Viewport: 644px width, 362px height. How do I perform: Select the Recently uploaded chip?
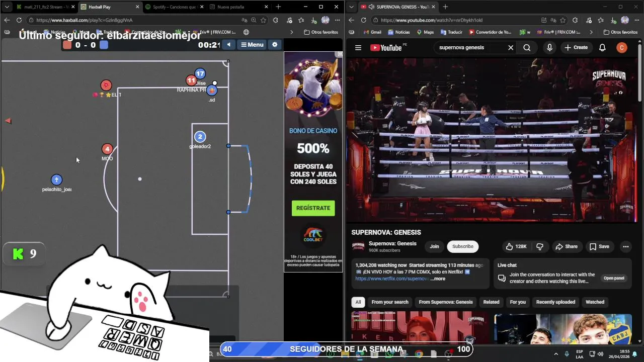coord(555,302)
